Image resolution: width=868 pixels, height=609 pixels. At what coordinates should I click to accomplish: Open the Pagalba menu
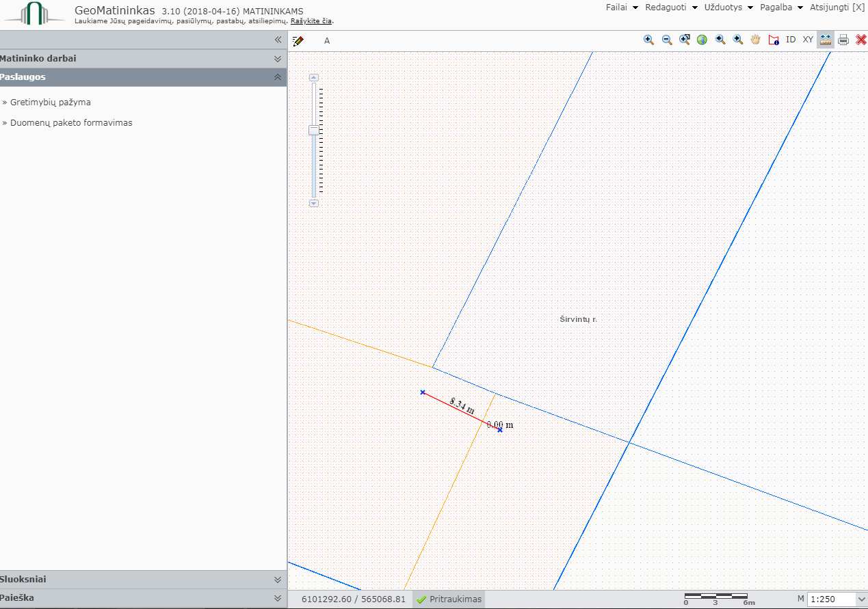(x=781, y=7)
